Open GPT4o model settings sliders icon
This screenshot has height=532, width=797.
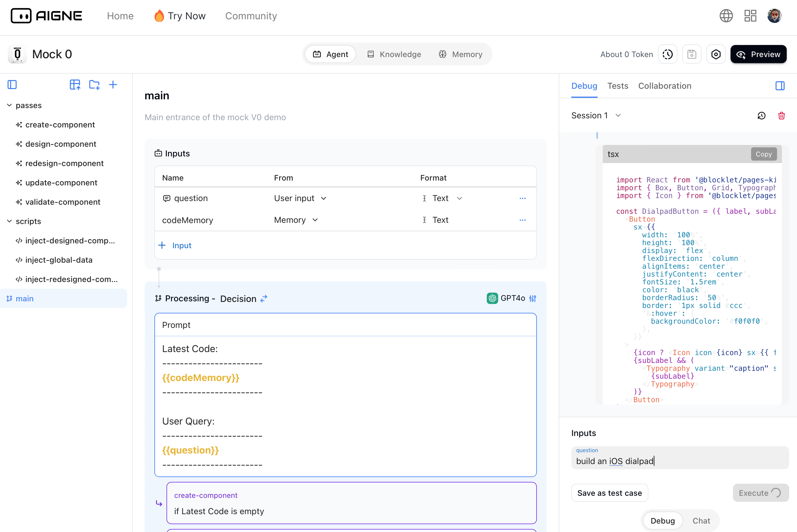tap(533, 298)
